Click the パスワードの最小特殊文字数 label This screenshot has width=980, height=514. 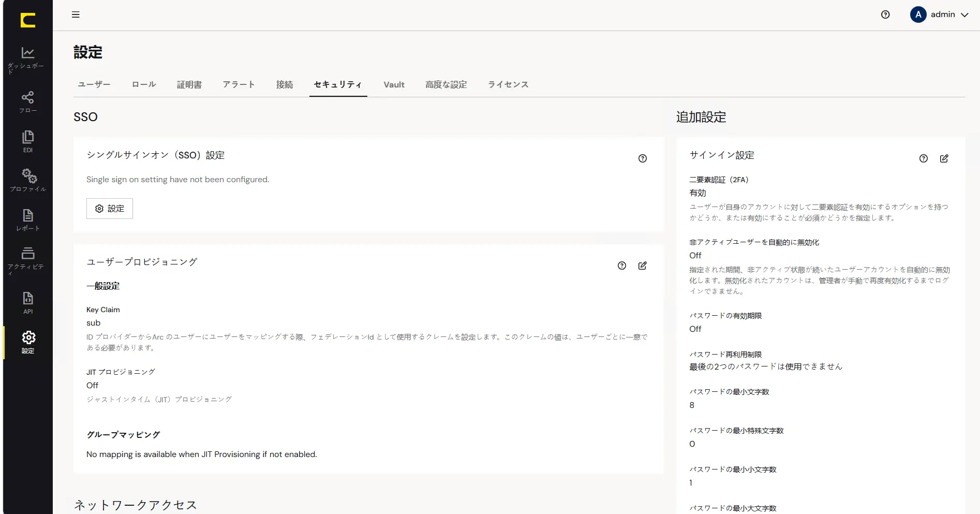[736, 431]
